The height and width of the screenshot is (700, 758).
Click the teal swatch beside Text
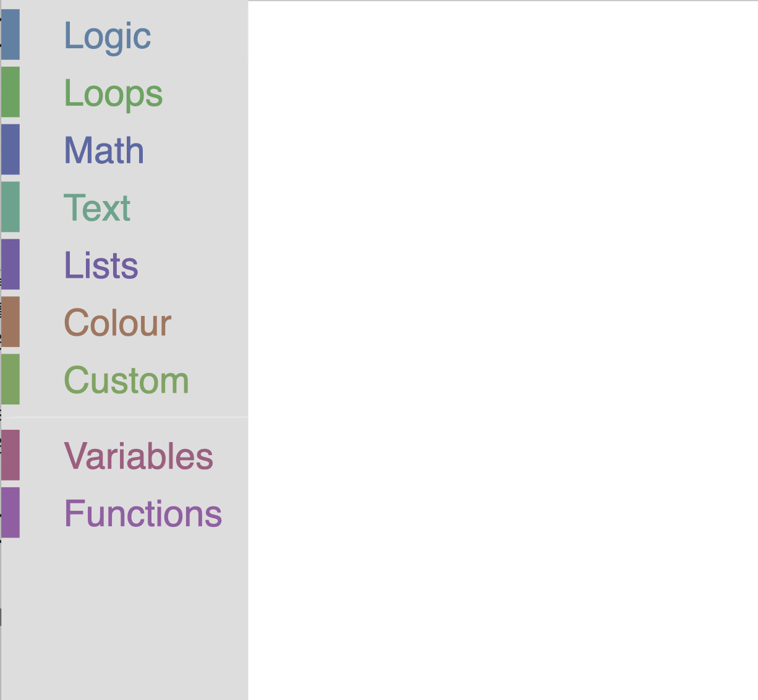[x=11, y=207]
